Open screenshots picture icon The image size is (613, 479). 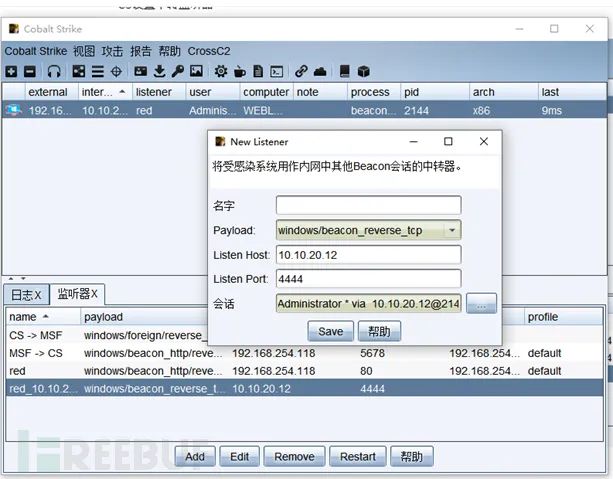[x=196, y=71]
